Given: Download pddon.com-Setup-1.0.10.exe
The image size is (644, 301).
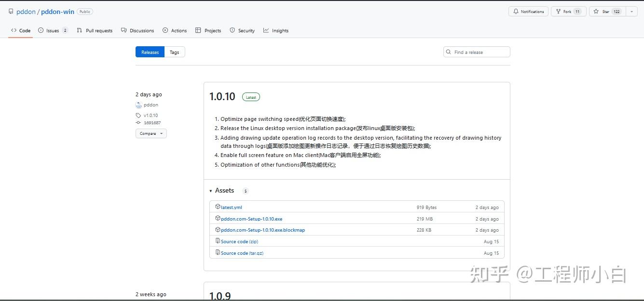Looking at the screenshot, I should tap(252, 218).
